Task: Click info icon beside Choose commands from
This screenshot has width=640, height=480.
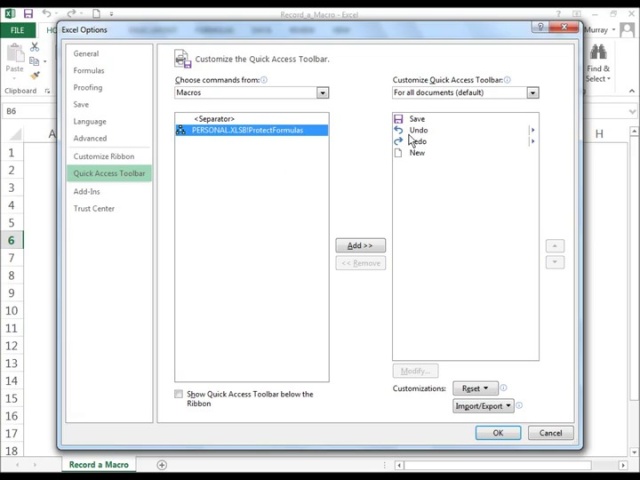Action: (x=264, y=80)
